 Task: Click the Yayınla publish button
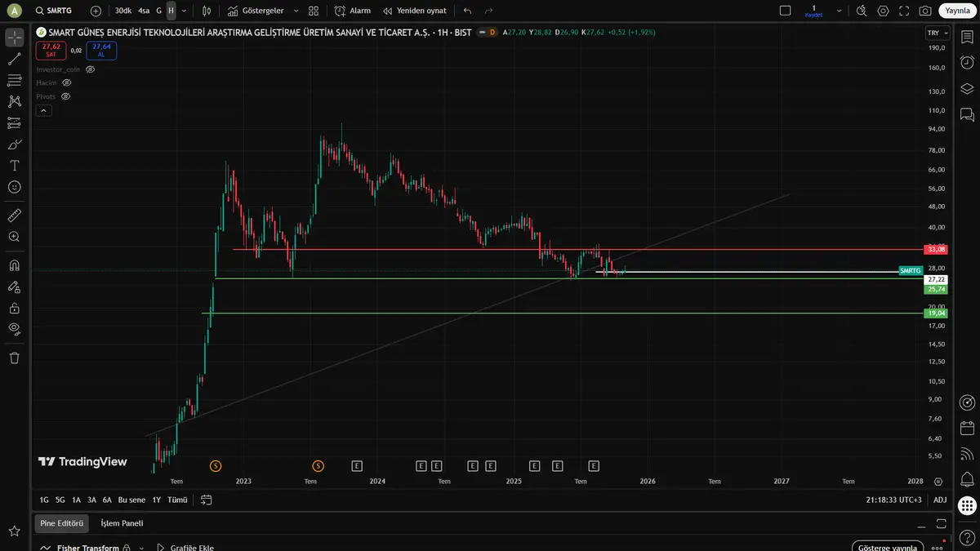[x=956, y=11]
